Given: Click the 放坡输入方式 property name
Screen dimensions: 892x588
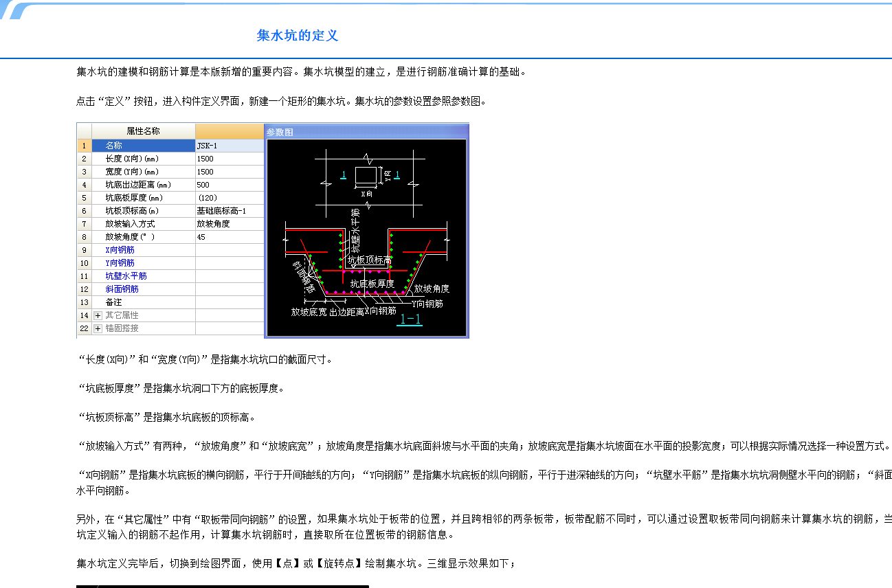Looking at the screenshot, I should pos(130,224).
